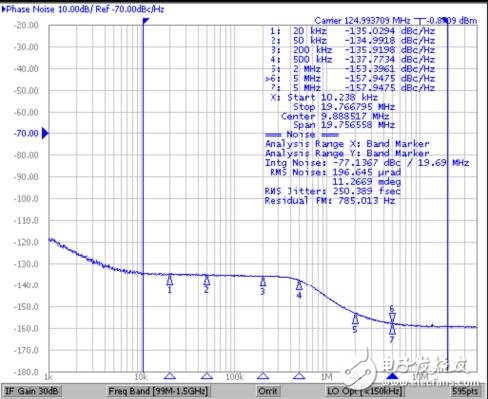Image resolution: width=488 pixels, height=399 pixels.
Task: Select marker 3 at 200 kHz on trace
Action: click(263, 282)
